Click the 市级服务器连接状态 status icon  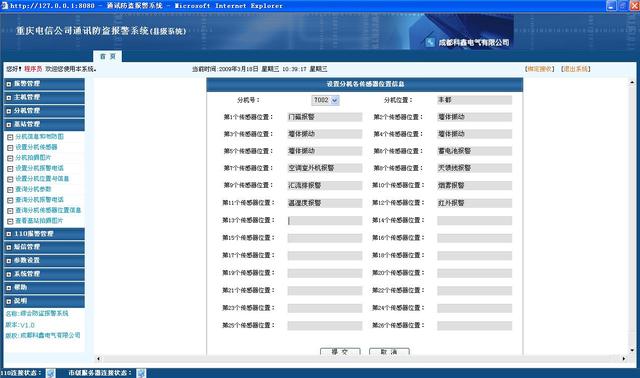[141, 373]
